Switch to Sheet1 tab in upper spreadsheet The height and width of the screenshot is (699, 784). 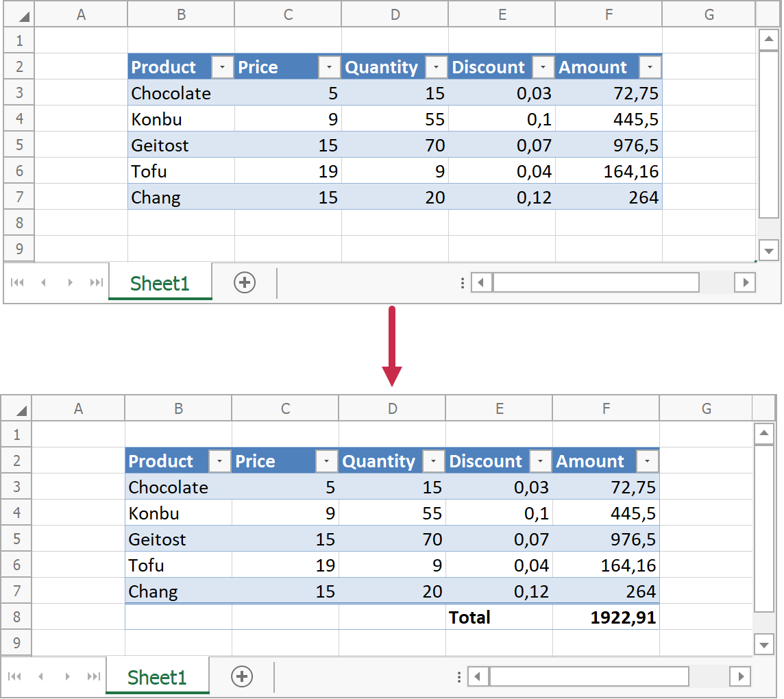(x=160, y=283)
